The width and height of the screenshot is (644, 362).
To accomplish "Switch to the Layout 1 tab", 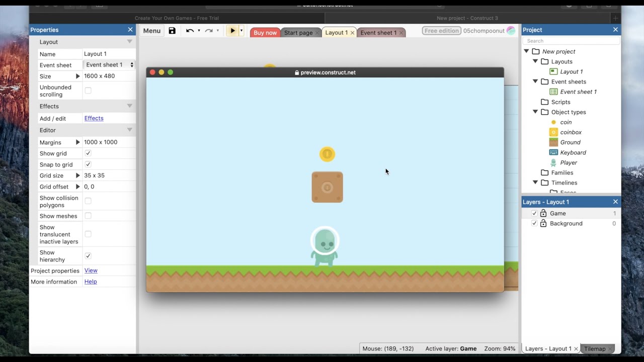I will click(336, 33).
